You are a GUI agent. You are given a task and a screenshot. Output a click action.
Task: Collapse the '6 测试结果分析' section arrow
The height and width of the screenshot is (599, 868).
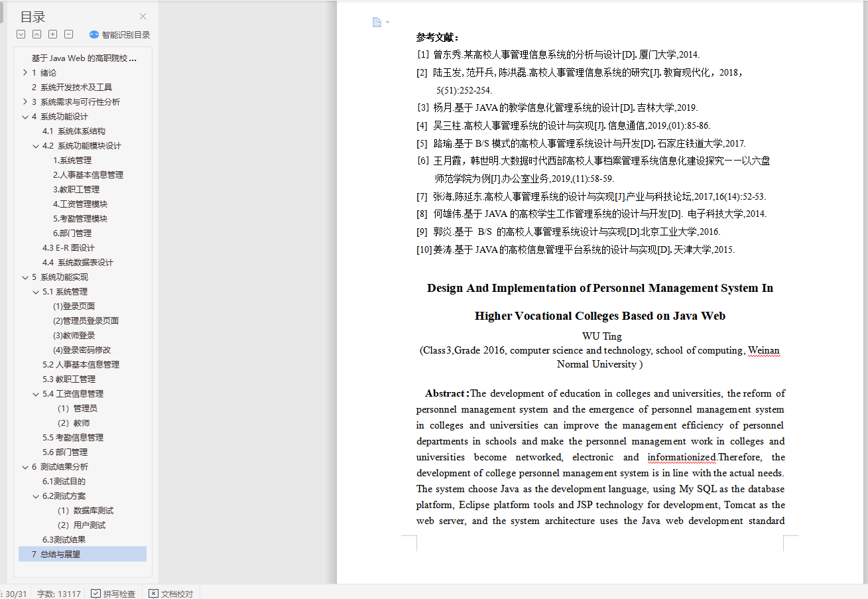point(25,467)
